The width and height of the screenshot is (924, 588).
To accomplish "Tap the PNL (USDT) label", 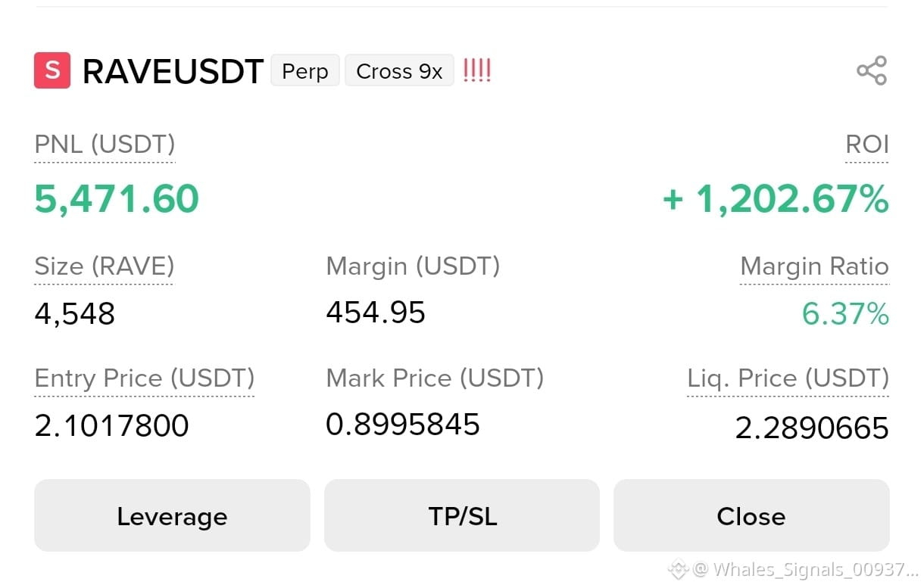I will pos(105,144).
